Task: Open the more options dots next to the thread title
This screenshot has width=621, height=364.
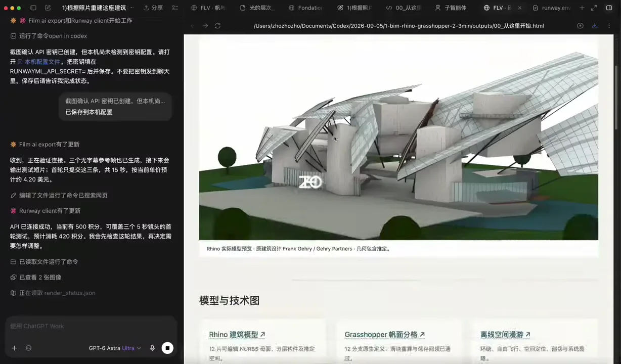Action: [132, 8]
